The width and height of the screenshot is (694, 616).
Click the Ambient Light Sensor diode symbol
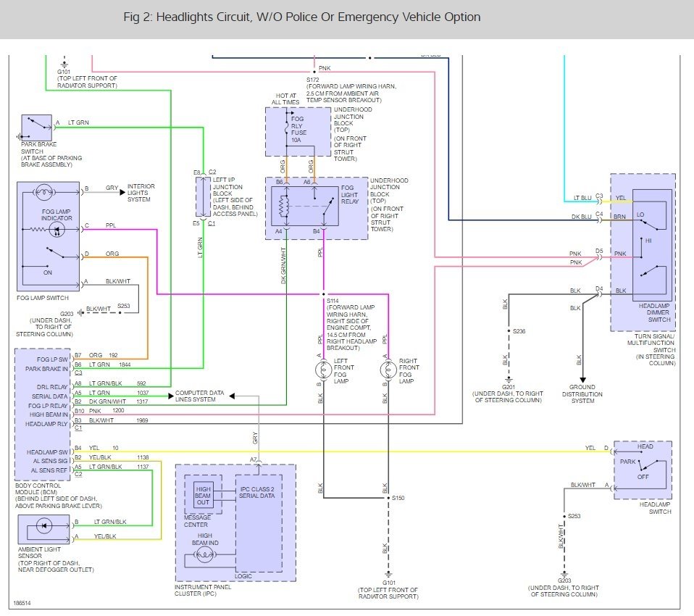[44, 525]
